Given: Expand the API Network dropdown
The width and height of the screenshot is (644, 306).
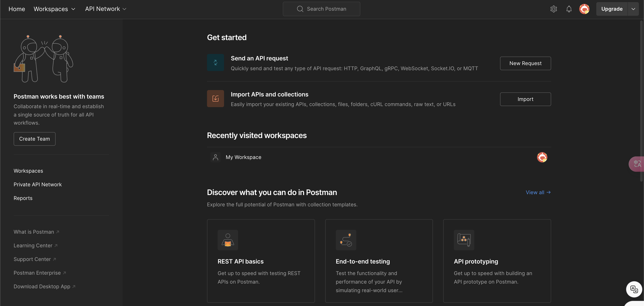Looking at the screenshot, I should (106, 9).
